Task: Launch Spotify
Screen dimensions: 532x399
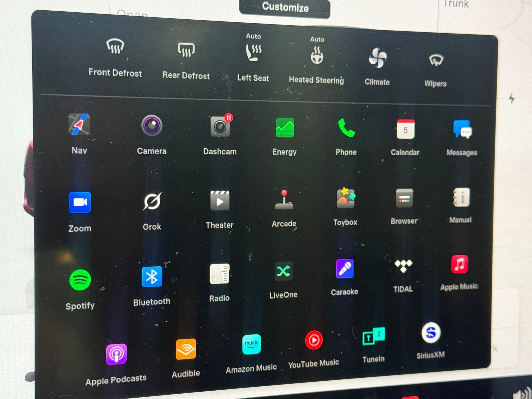Action: [80, 280]
